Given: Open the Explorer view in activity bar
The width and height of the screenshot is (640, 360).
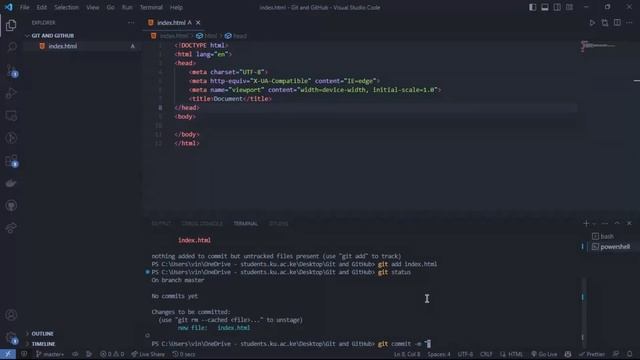Looking at the screenshot, I should pyautogui.click(x=11, y=25).
